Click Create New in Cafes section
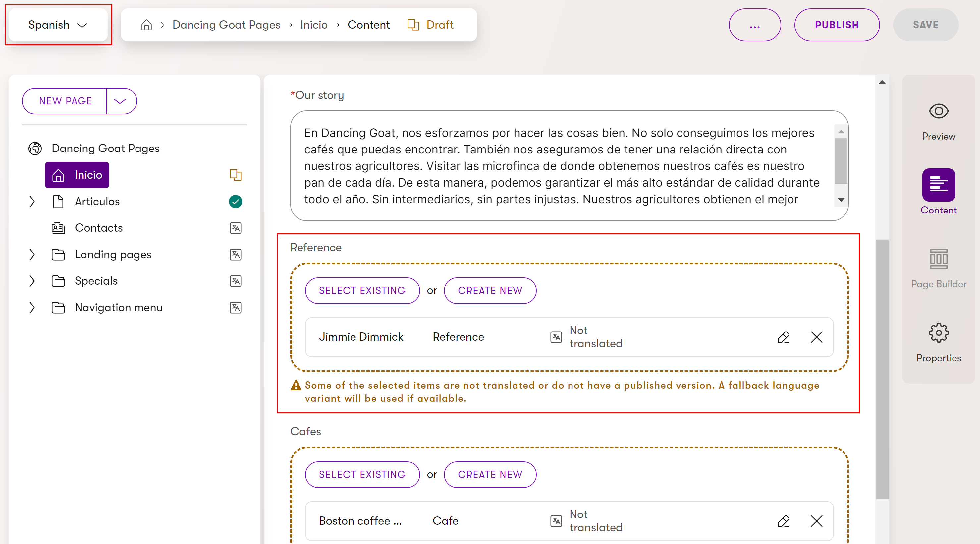The image size is (980, 544). [x=490, y=474]
